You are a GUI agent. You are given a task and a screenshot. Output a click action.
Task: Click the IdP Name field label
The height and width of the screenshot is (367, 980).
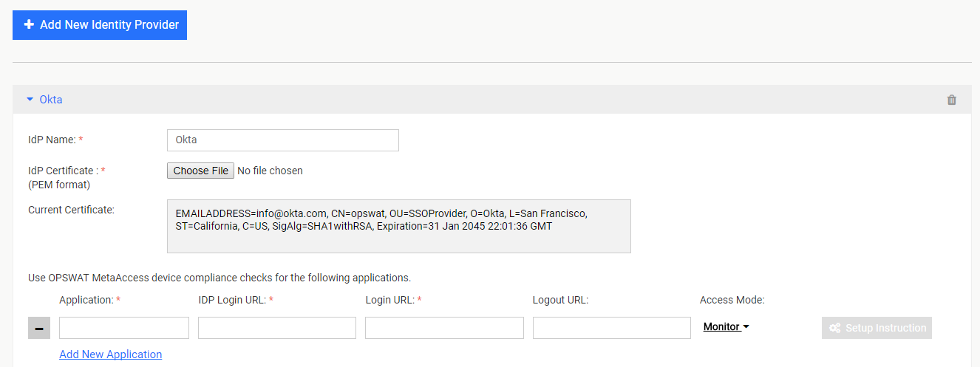[x=52, y=140]
